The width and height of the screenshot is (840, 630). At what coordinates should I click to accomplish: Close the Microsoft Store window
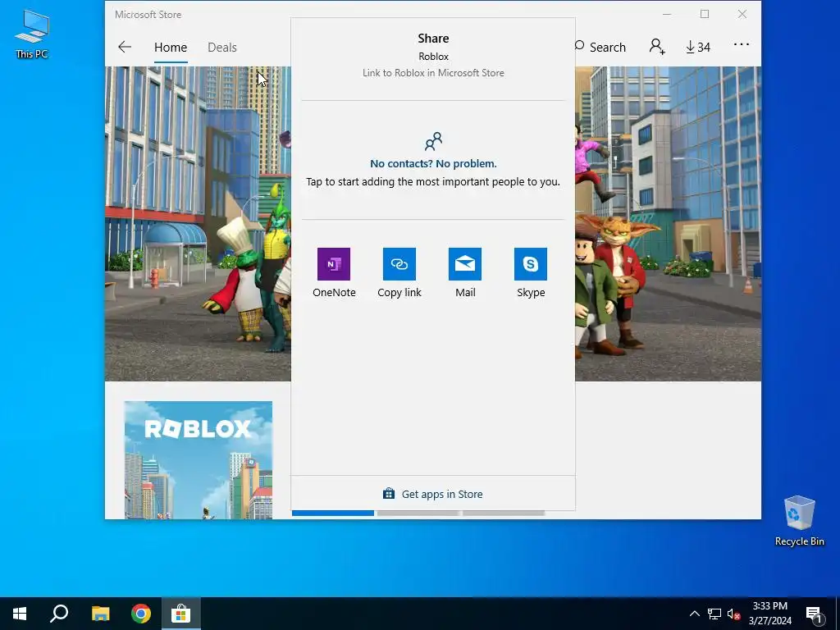pos(742,15)
